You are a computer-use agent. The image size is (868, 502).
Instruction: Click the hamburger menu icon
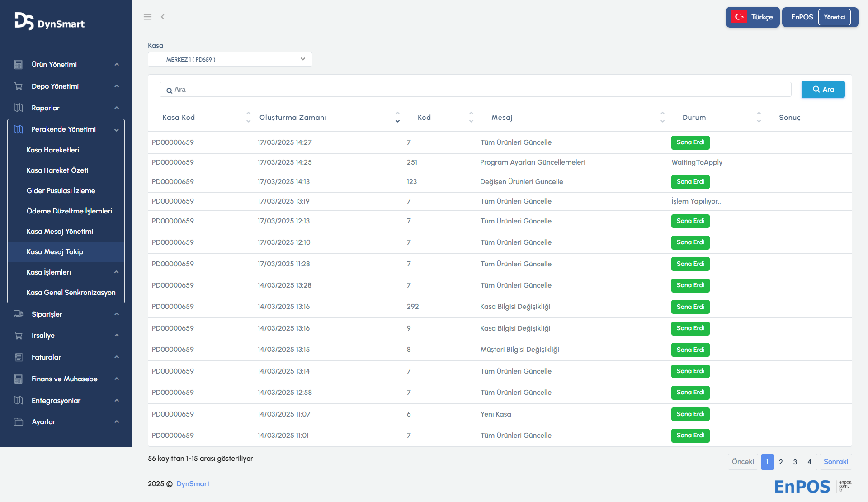pos(147,17)
